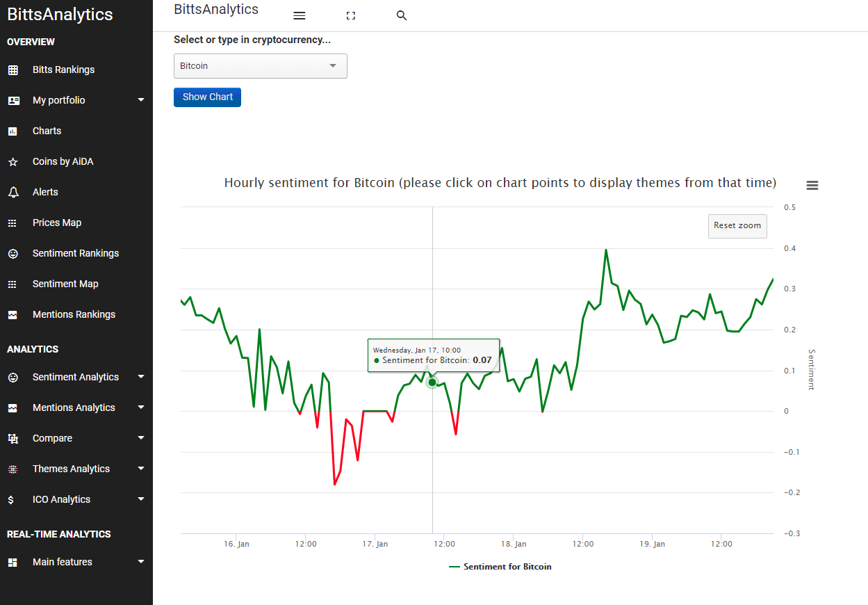This screenshot has height=605, width=868.
Task: Click the Mentions Analytics label
Action: [74, 408]
